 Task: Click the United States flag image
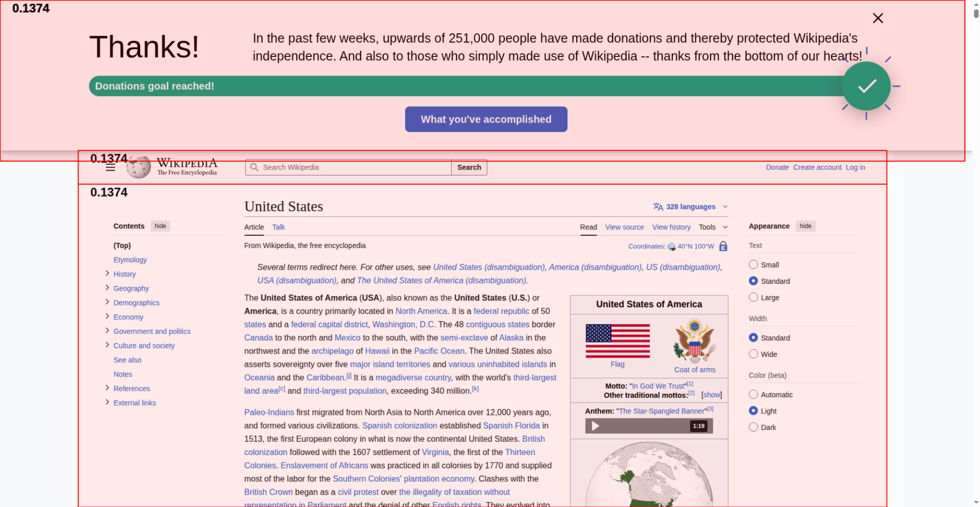(617, 341)
